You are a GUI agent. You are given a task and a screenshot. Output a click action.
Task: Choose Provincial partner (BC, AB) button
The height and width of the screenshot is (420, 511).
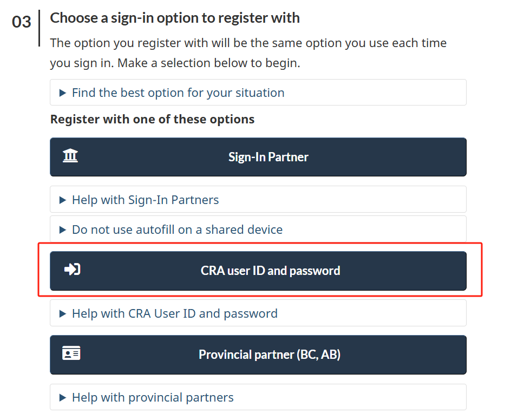pyautogui.click(x=258, y=355)
